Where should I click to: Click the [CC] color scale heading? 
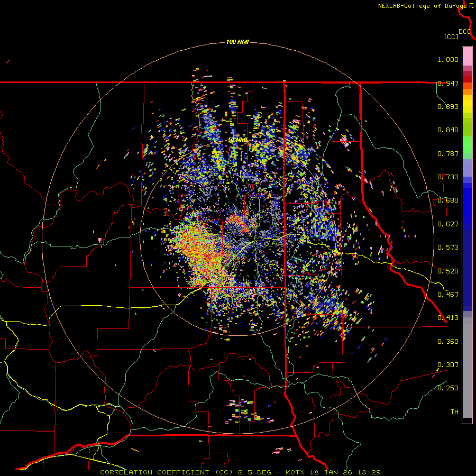(x=451, y=36)
